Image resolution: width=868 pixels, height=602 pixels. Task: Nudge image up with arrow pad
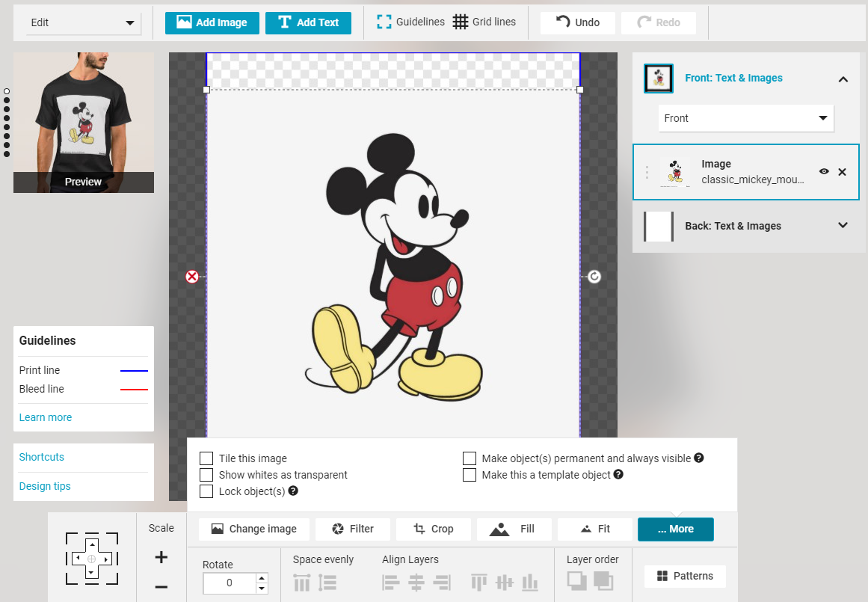[92, 545]
